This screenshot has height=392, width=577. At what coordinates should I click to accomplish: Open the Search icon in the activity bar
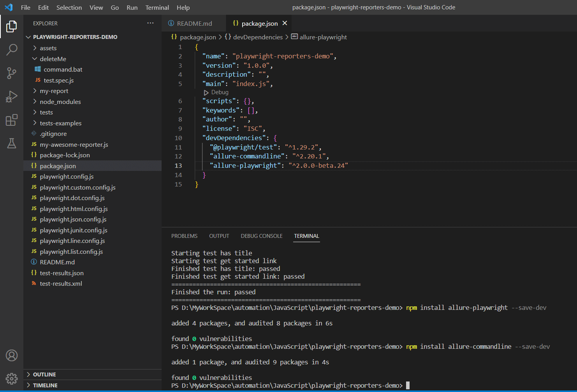pyautogui.click(x=12, y=49)
